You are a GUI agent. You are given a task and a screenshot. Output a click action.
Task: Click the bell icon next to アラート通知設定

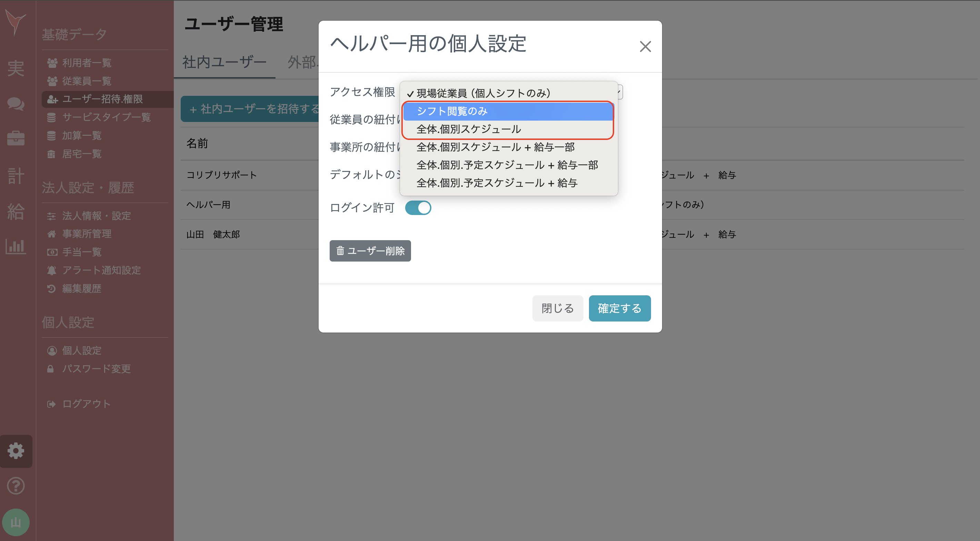click(x=52, y=270)
